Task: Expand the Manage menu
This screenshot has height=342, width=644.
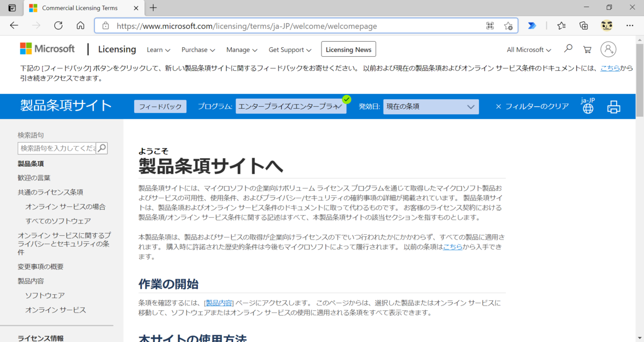Action: click(242, 50)
